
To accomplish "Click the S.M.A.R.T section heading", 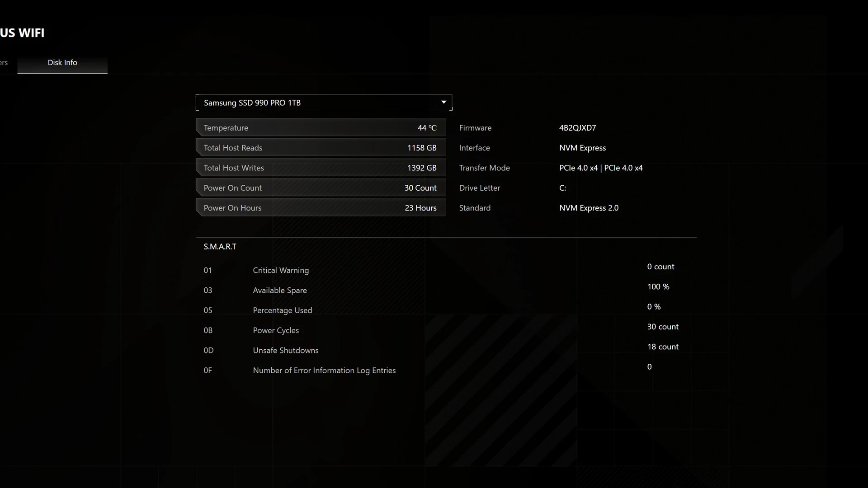I will point(220,247).
